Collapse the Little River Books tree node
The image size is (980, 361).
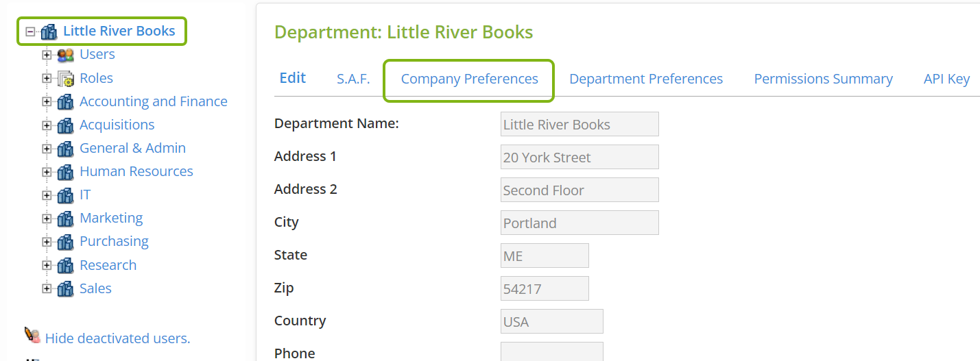30,32
